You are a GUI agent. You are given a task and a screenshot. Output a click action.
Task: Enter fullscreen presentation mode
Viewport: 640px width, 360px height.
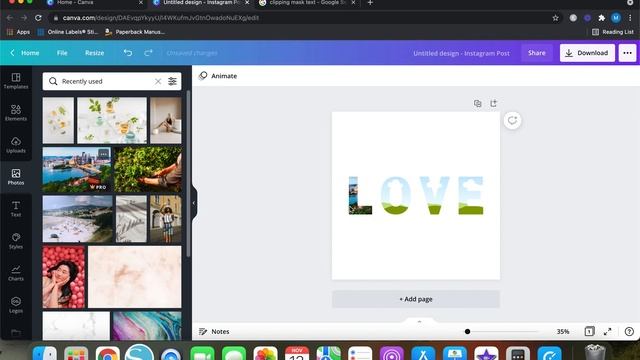click(x=608, y=331)
